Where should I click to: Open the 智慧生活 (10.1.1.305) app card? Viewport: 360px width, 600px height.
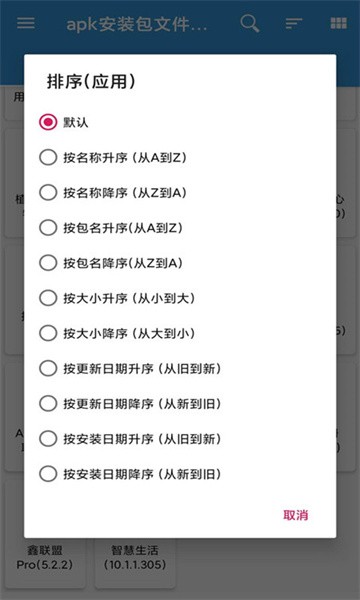[135, 562]
